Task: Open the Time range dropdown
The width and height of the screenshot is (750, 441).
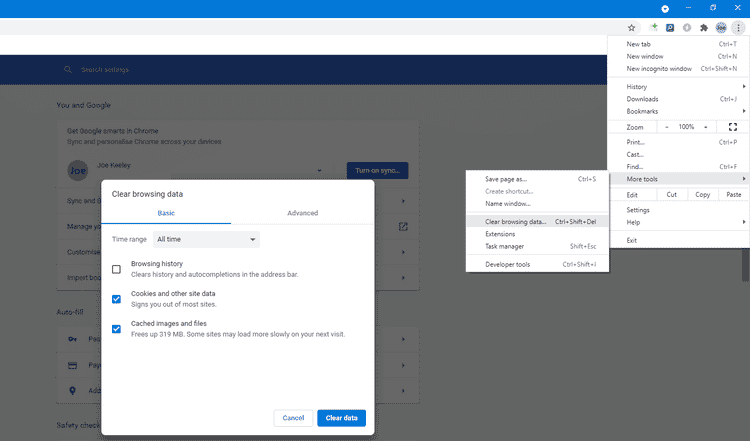Action: (207, 240)
